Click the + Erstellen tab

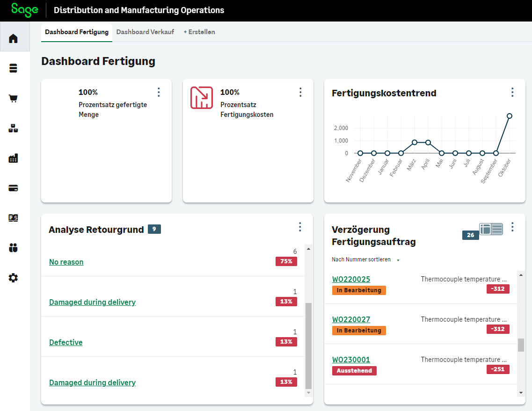pos(199,32)
